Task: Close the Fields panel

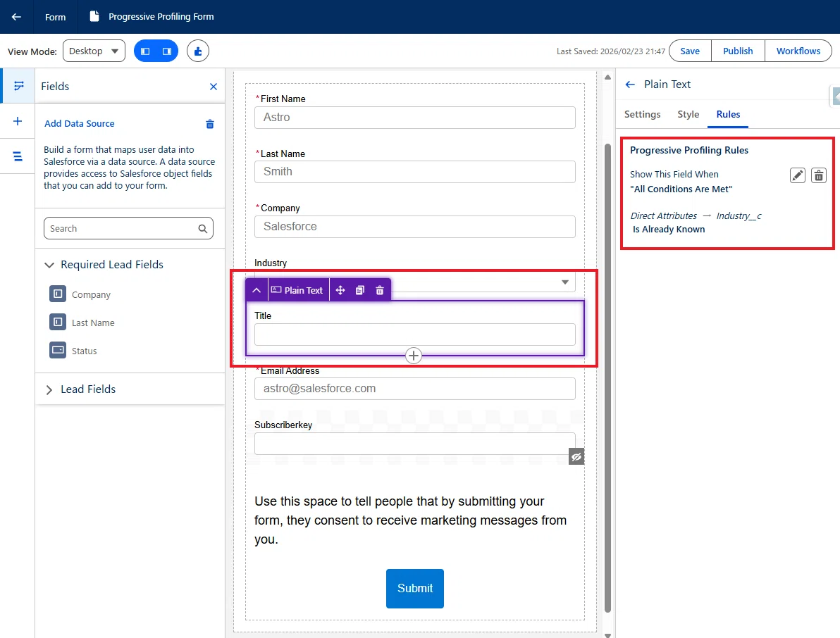Action: (x=214, y=87)
